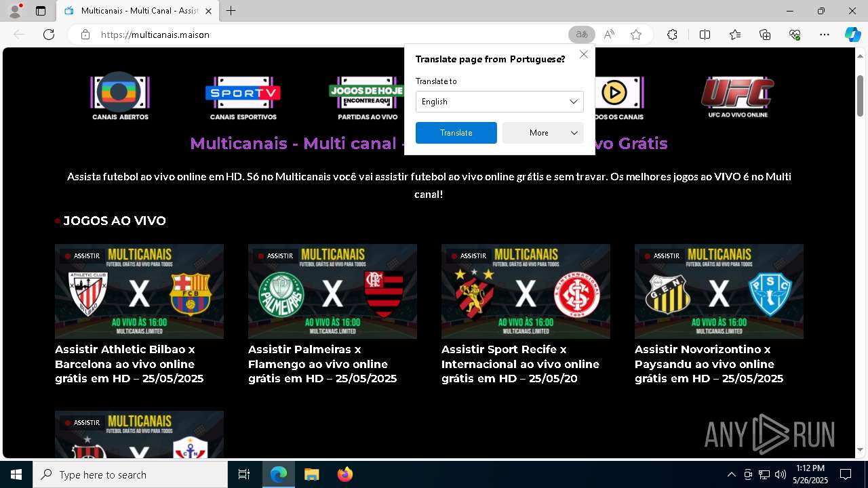Open the Extensions puzzle icon
The width and height of the screenshot is (868, 488).
coord(672,35)
